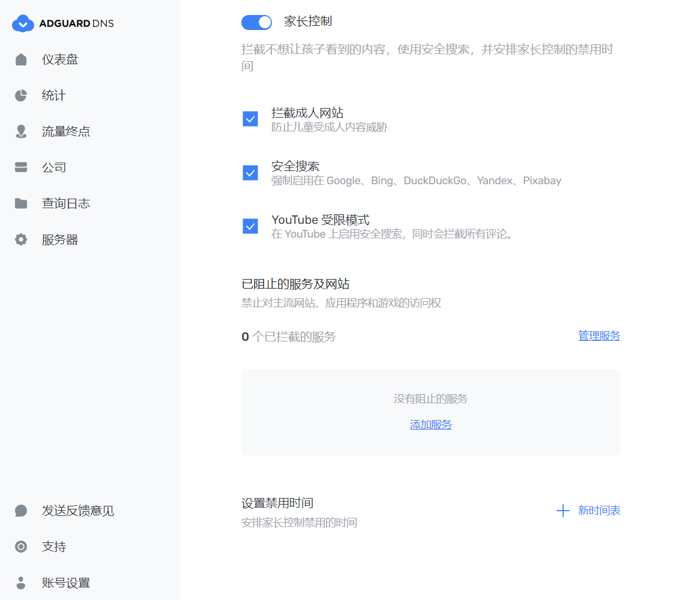
Task: Click the person icon beside 流量终点
Action: [21, 131]
